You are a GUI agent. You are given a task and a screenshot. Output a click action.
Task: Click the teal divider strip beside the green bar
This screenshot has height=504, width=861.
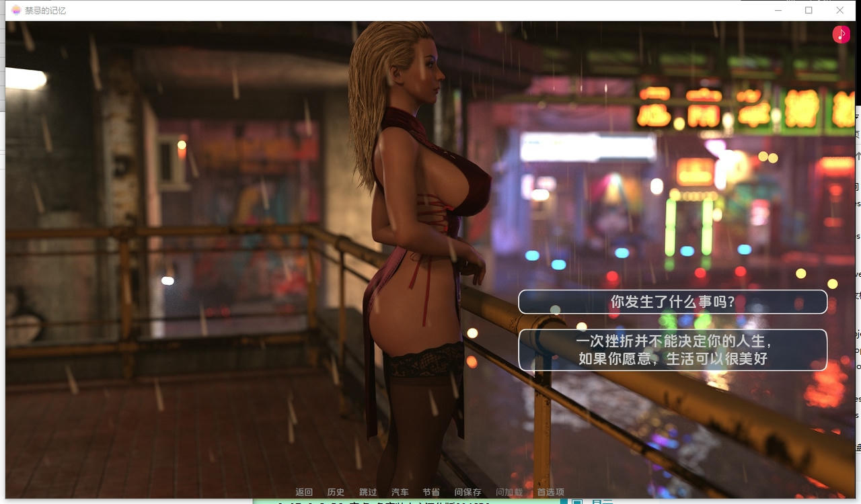565,501
